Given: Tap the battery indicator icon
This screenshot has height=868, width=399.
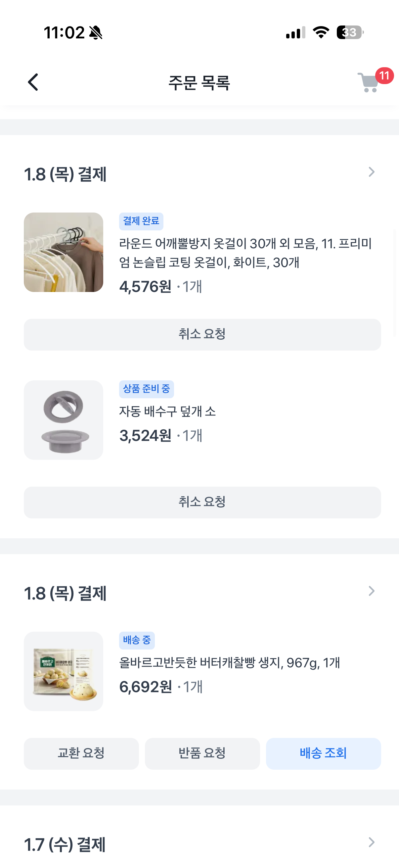Looking at the screenshot, I should [x=350, y=32].
